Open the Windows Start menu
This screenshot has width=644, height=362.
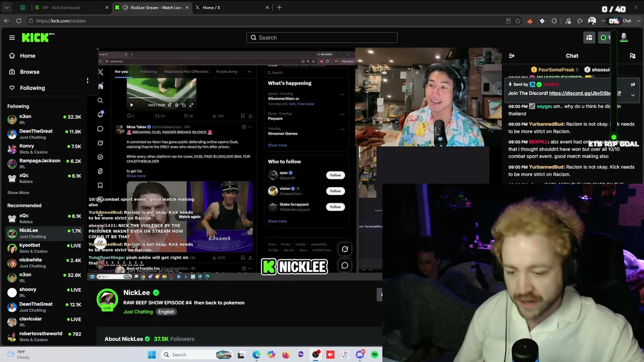(x=151, y=354)
